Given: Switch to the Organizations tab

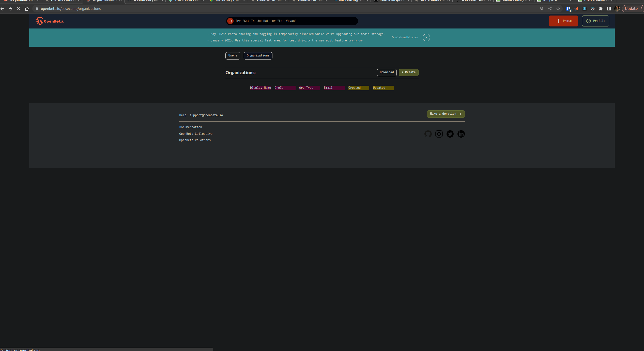Looking at the screenshot, I should point(258,56).
